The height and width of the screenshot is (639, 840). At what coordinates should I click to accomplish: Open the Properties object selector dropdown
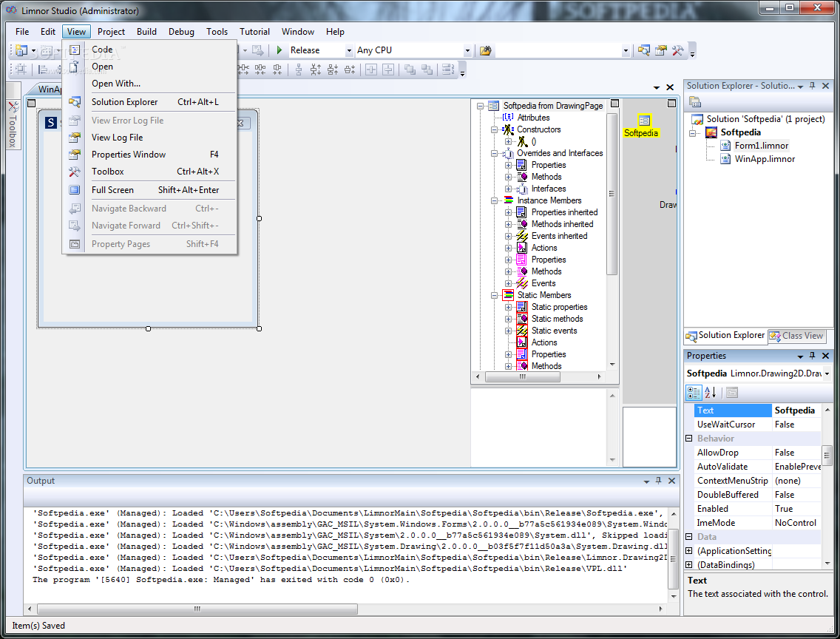coord(827,373)
